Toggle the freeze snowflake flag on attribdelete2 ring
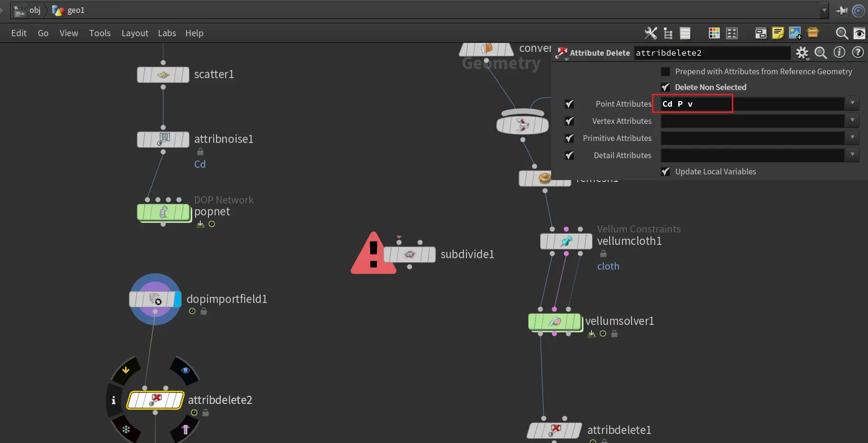 click(x=126, y=429)
